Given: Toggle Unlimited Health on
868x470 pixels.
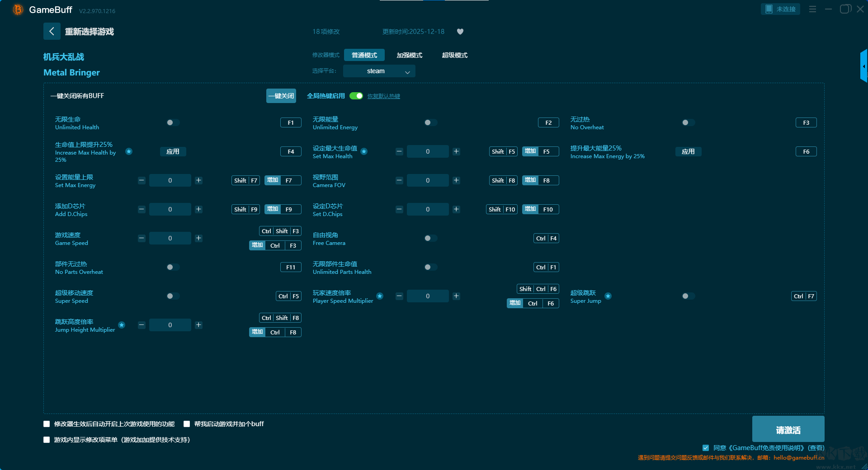Looking at the screenshot, I should [x=173, y=122].
